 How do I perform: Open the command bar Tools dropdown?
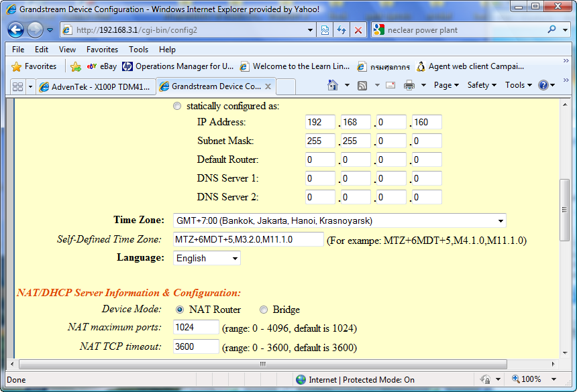[x=519, y=85]
